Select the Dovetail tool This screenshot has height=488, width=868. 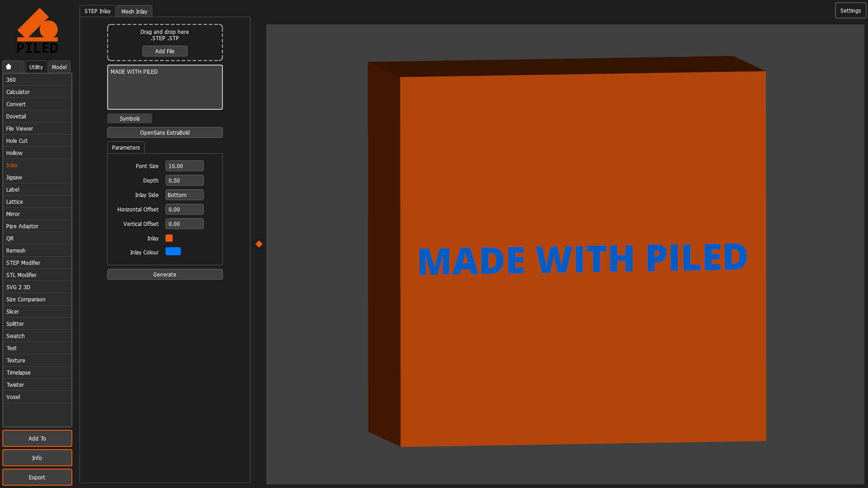37,116
